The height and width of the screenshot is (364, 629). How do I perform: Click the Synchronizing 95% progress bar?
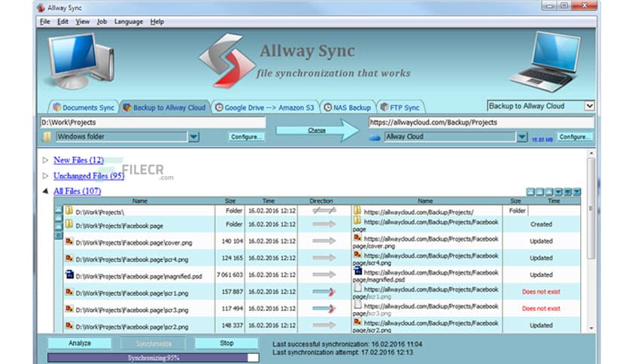(153, 357)
